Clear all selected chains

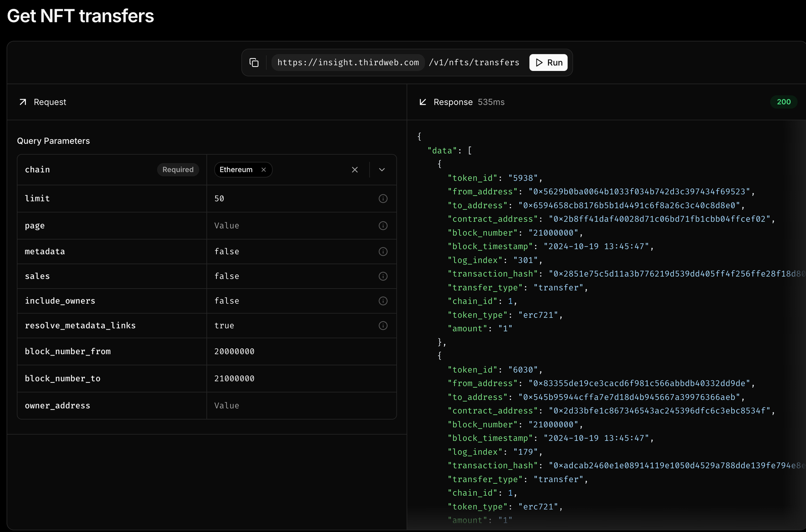(355, 170)
